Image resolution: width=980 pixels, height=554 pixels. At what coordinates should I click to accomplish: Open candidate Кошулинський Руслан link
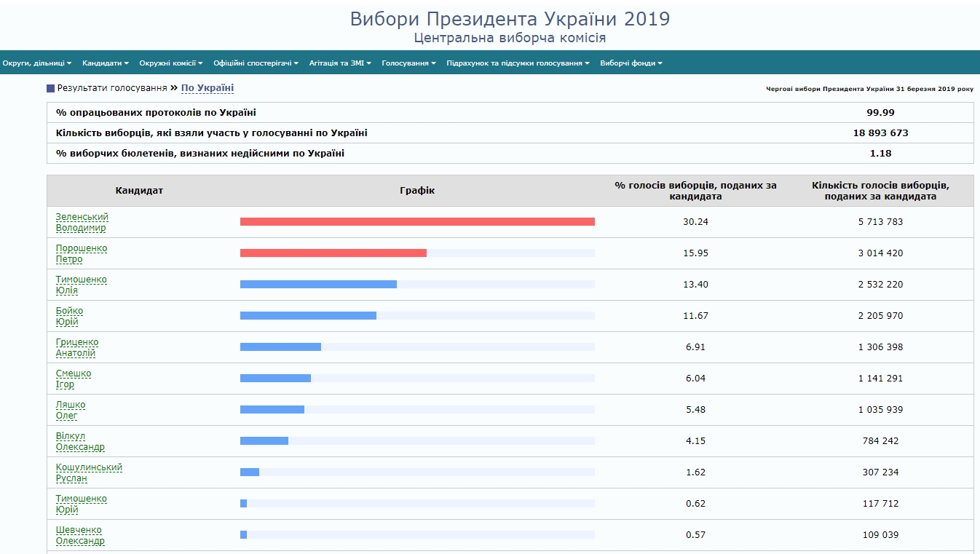point(89,472)
